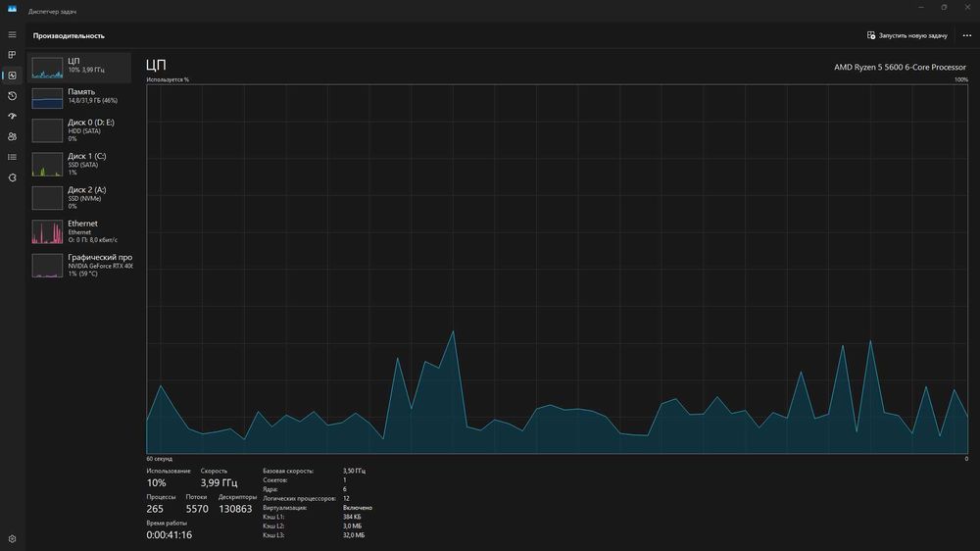Open the three-dot more options menu
980x551 pixels.
[967, 35]
